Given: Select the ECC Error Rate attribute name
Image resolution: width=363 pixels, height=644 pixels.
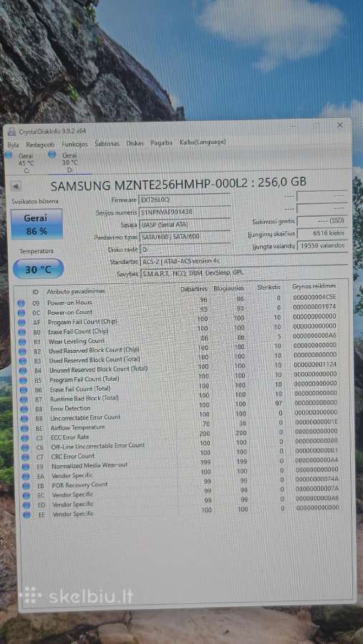Looking at the screenshot, I should (x=69, y=437).
